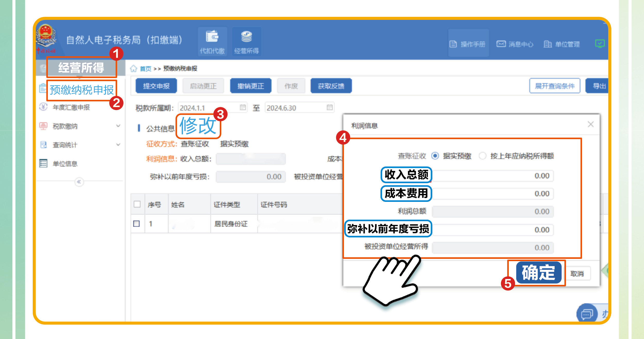644x339 pixels.
Task: Click 确定 to confirm profit info
Action: 538,272
